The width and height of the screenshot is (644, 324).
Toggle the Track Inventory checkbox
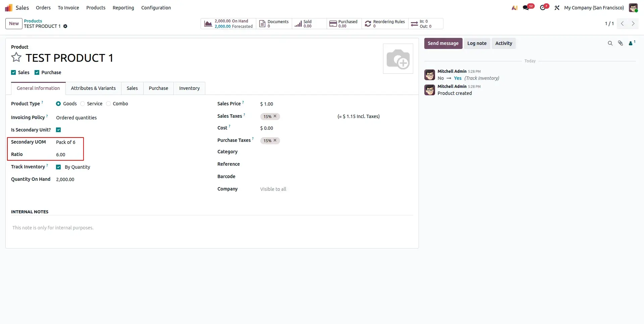pyautogui.click(x=58, y=167)
